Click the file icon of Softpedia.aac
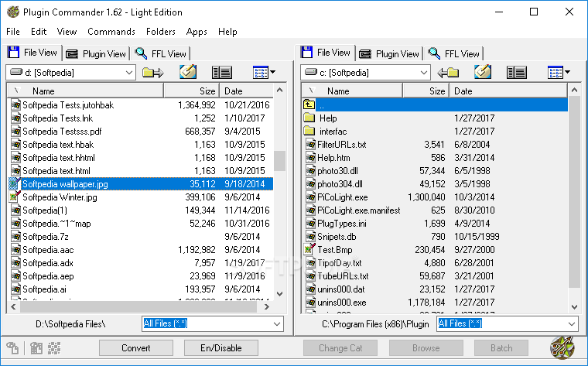Screen dimensions: 588x366 pos(15,249)
